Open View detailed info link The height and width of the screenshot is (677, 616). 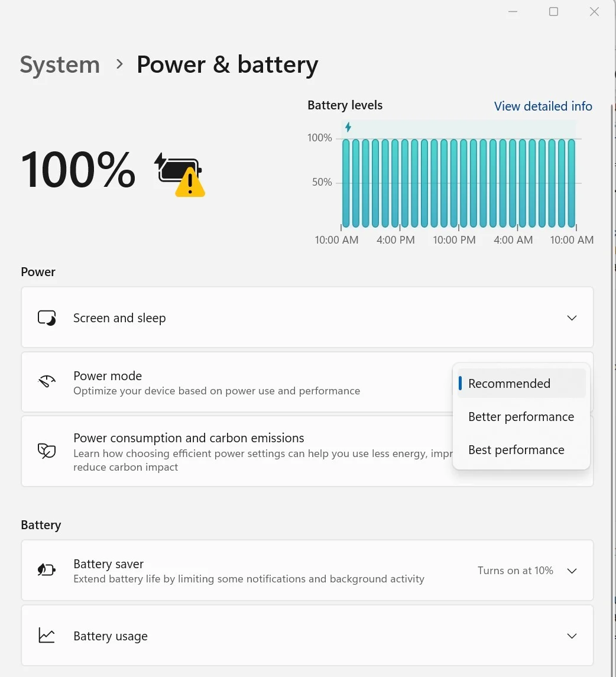pos(543,106)
